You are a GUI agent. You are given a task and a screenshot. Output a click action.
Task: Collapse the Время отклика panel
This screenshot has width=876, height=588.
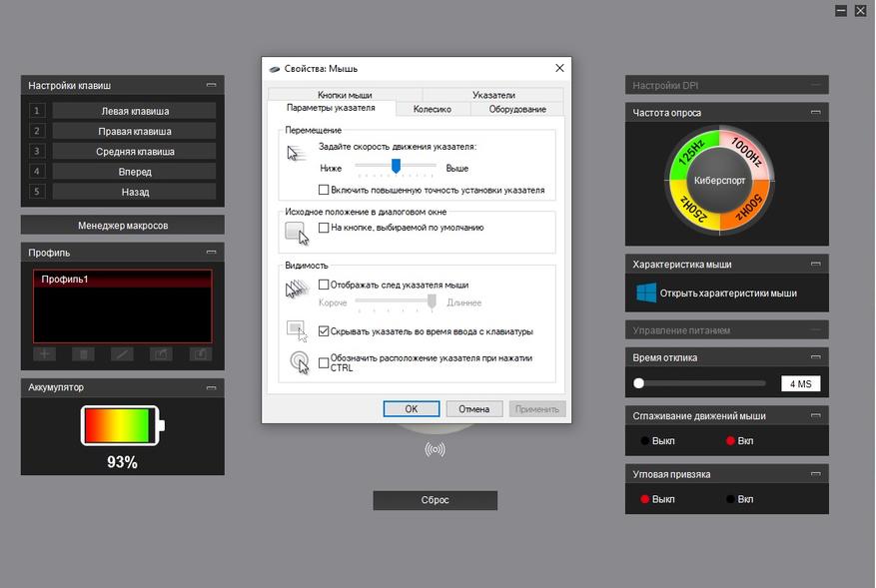click(816, 356)
